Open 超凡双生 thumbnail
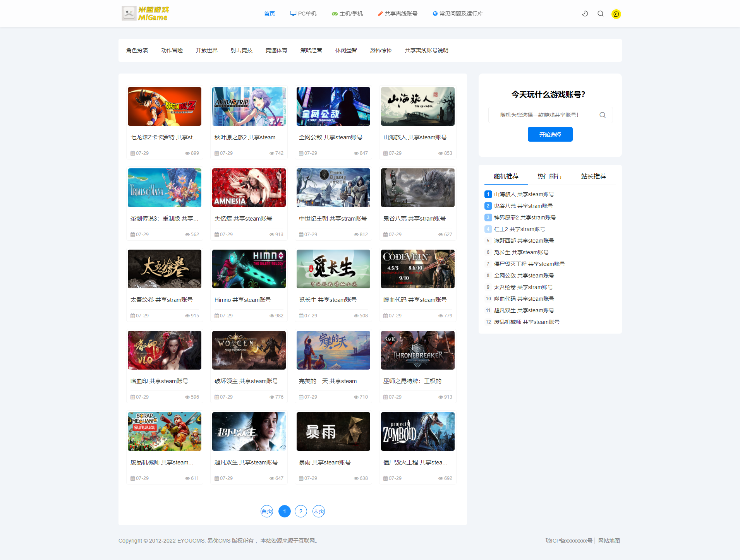The image size is (740, 560). coord(249,432)
